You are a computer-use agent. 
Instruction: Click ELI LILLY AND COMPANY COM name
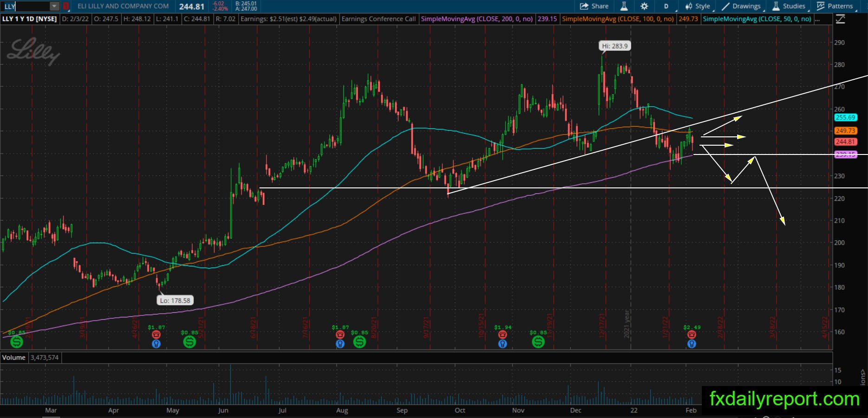[x=123, y=6]
